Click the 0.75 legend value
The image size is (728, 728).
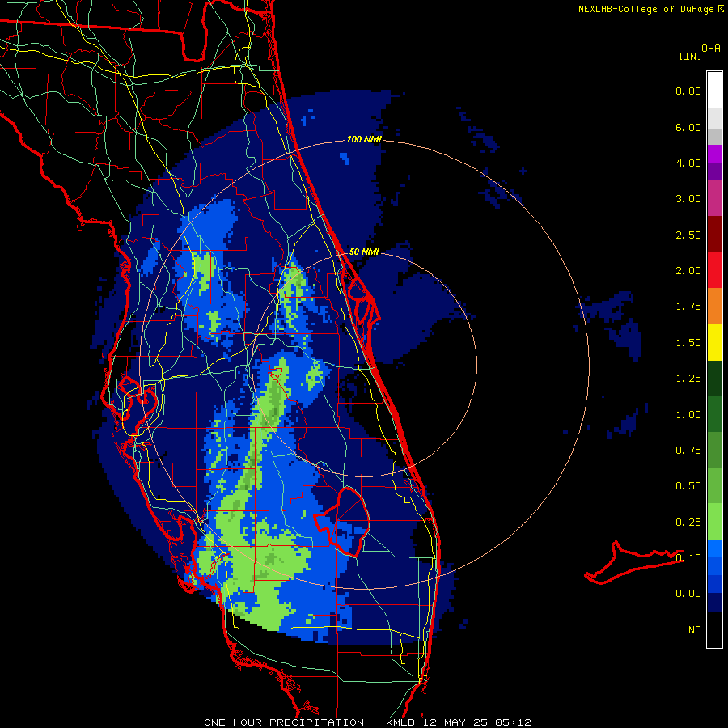[x=688, y=451]
